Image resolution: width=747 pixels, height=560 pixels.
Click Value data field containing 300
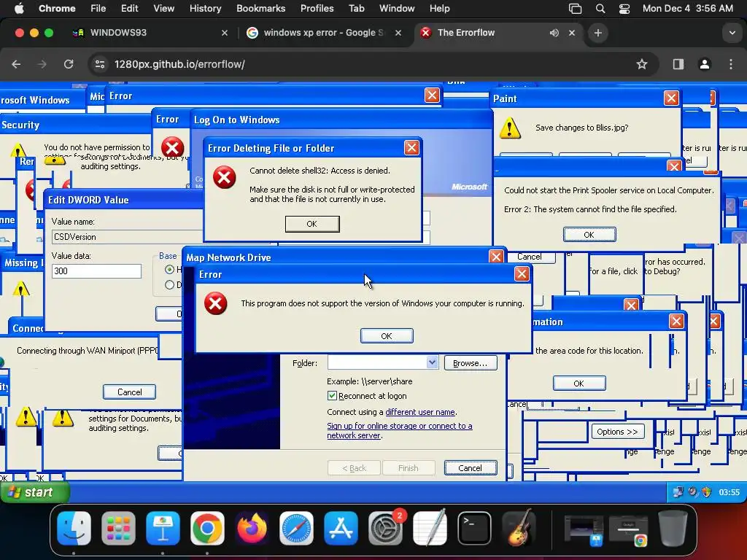(x=96, y=271)
